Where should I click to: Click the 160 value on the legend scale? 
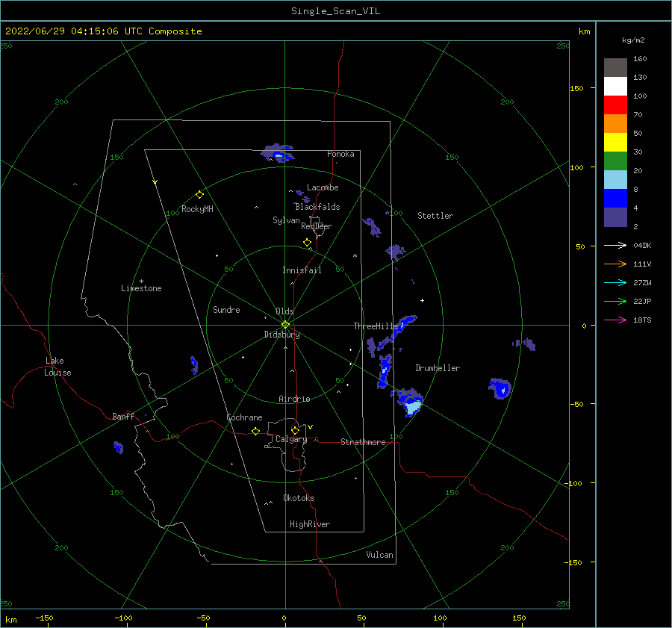click(640, 59)
